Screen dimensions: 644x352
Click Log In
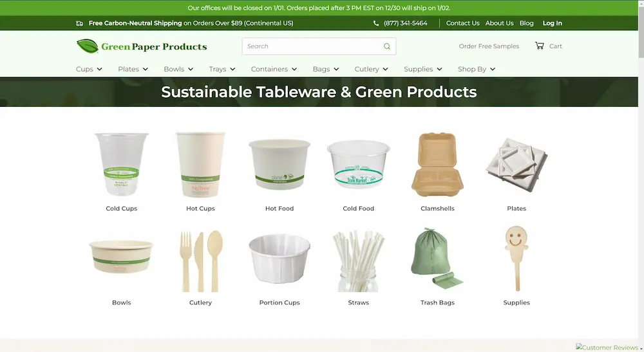click(x=553, y=23)
